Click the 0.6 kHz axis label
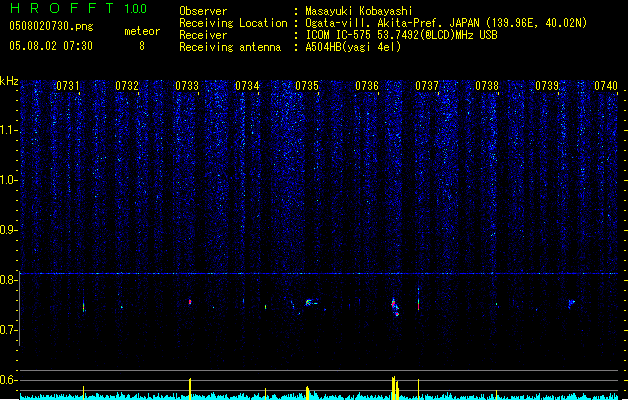Viewport: 629px width, 400px height. pyautogui.click(x=8, y=380)
